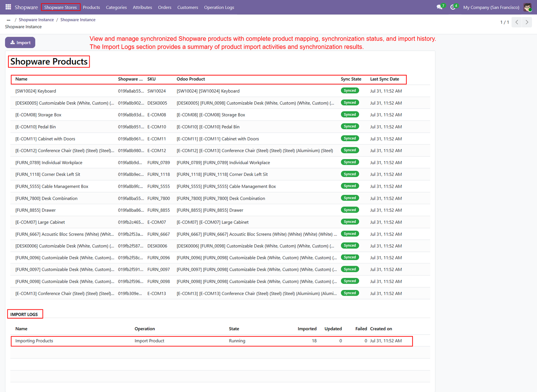
Task: Open the user avatar menu
Action: (x=528, y=7)
